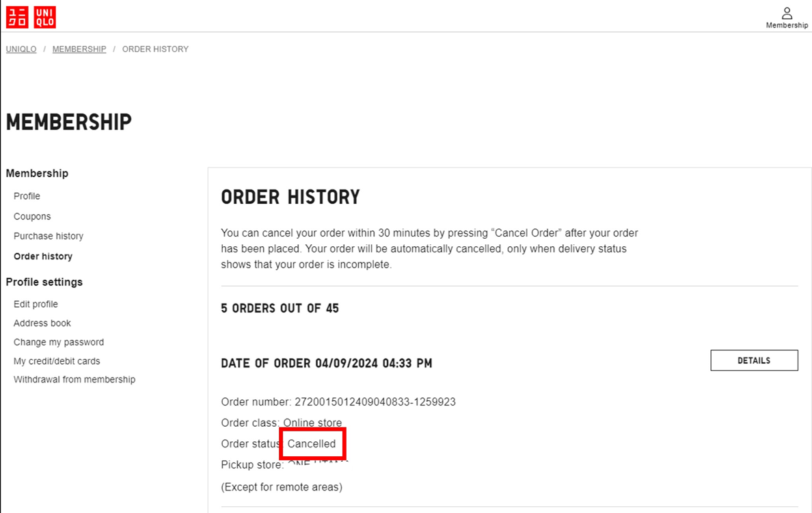Click the order number text

pos(338,402)
